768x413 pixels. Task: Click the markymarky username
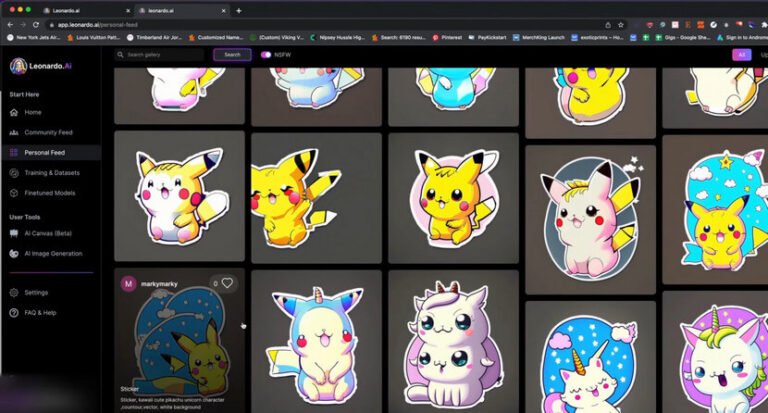(159, 284)
